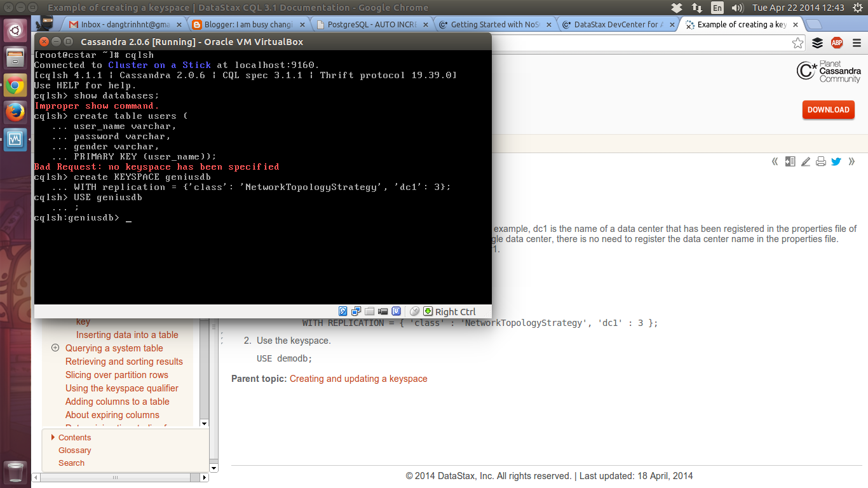Image resolution: width=868 pixels, height=488 pixels.
Task: Go to next topic with double-right chevron
Action: pyautogui.click(x=851, y=161)
